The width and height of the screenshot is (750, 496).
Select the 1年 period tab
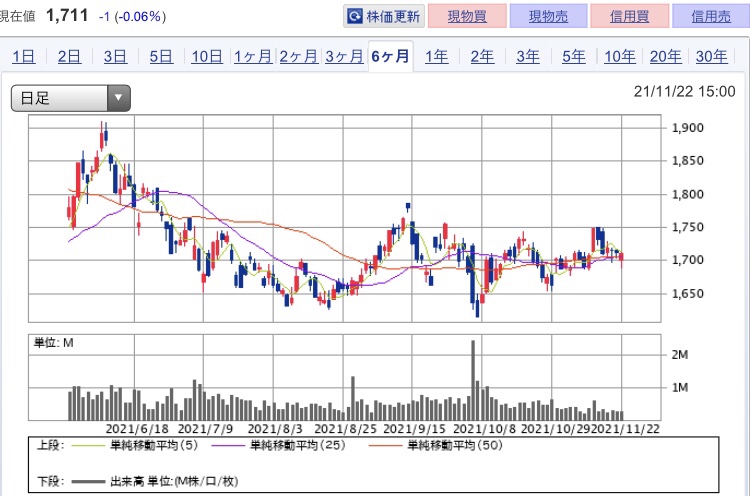click(436, 56)
